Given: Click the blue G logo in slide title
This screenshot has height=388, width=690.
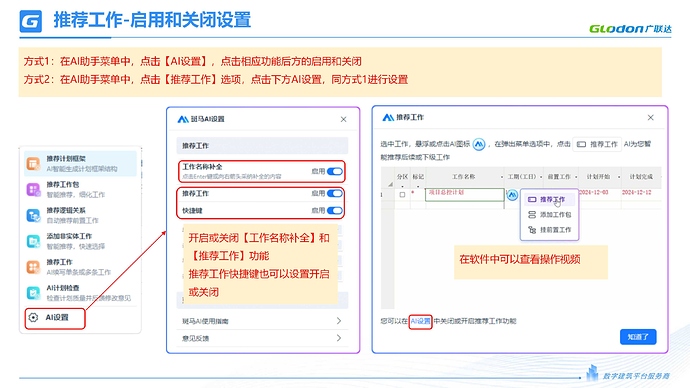Looking at the screenshot, I should tap(31, 22).
